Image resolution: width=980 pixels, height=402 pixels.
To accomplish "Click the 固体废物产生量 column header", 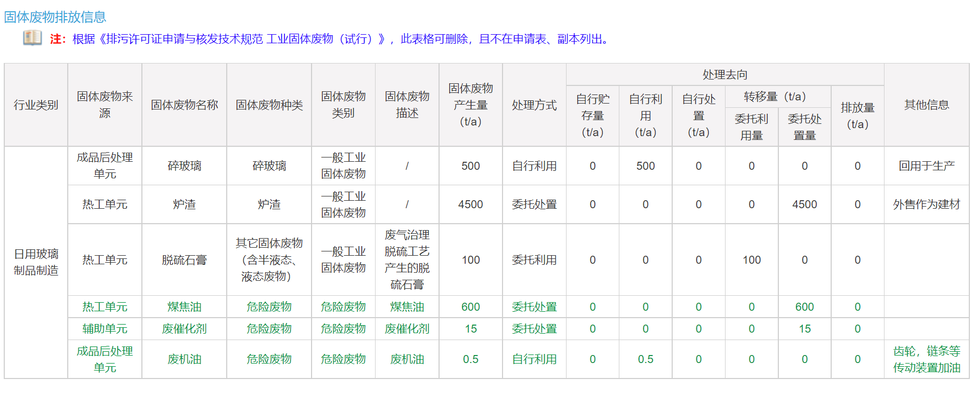I will pyautogui.click(x=471, y=105).
